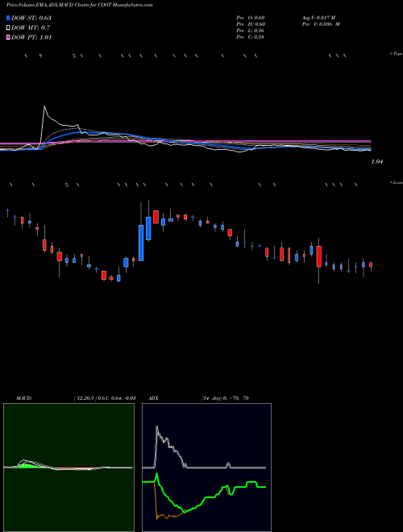Click the chart title mentioning MunafaSutra.com

[x=79, y=5]
